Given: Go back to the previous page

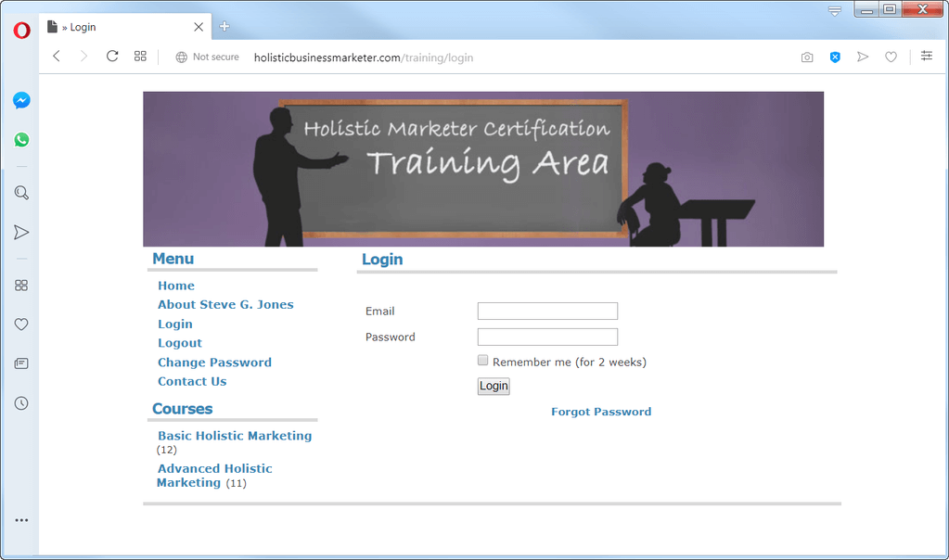Looking at the screenshot, I should tap(57, 57).
